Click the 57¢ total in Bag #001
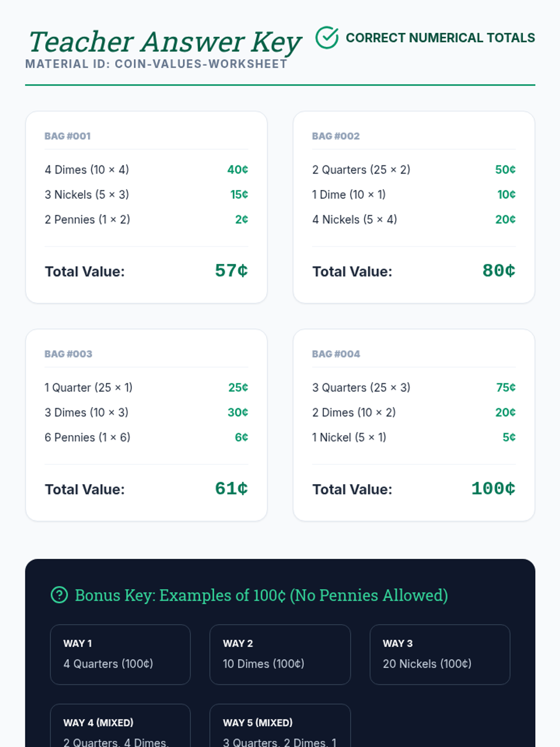Image resolution: width=560 pixels, height=747 pixels. click(231, 271)
